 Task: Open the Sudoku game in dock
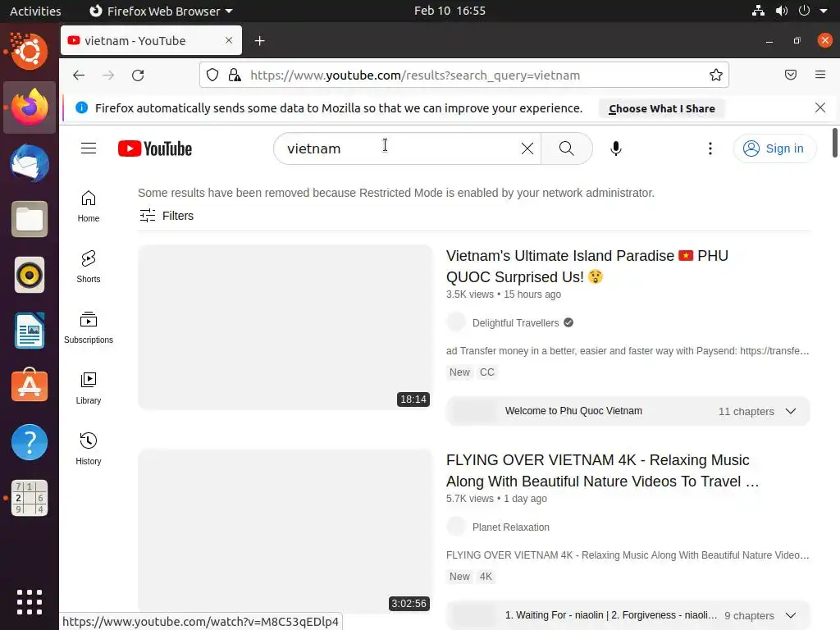30,498
